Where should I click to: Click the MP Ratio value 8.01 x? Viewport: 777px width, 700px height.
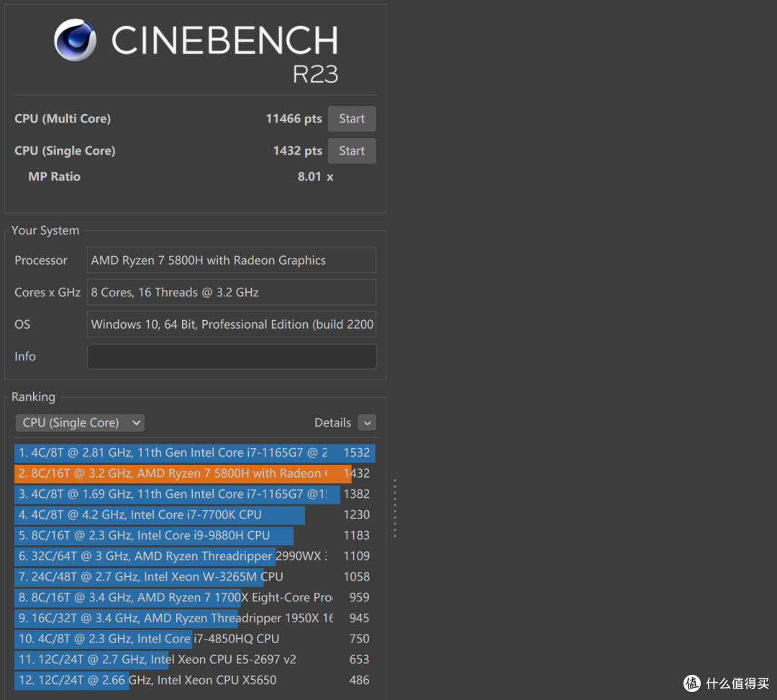315,177
